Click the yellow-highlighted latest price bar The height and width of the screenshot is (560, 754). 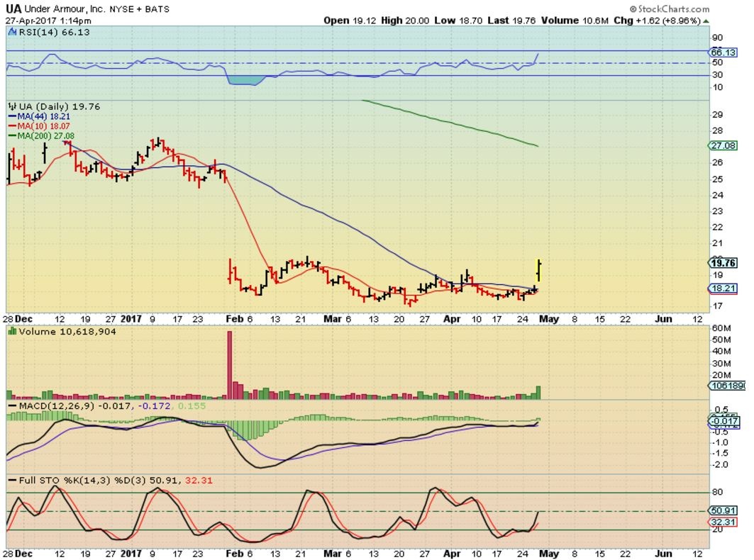[x=539, y=269]
